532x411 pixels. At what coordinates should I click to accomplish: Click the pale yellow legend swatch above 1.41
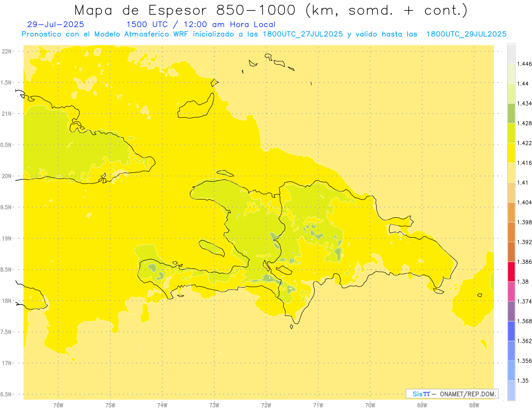click(x=511, y=172)
